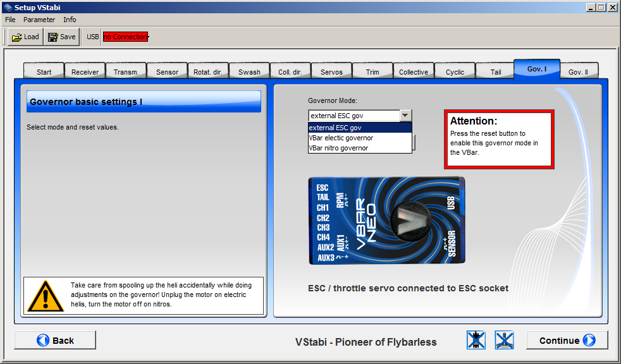
Task: Choose VBar electic governor option
Action: point(360,138)
